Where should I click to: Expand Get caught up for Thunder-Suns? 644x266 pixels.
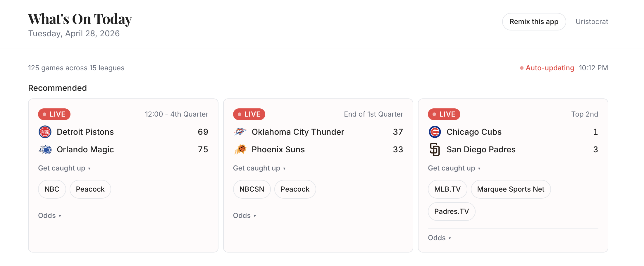pos(259,168)
